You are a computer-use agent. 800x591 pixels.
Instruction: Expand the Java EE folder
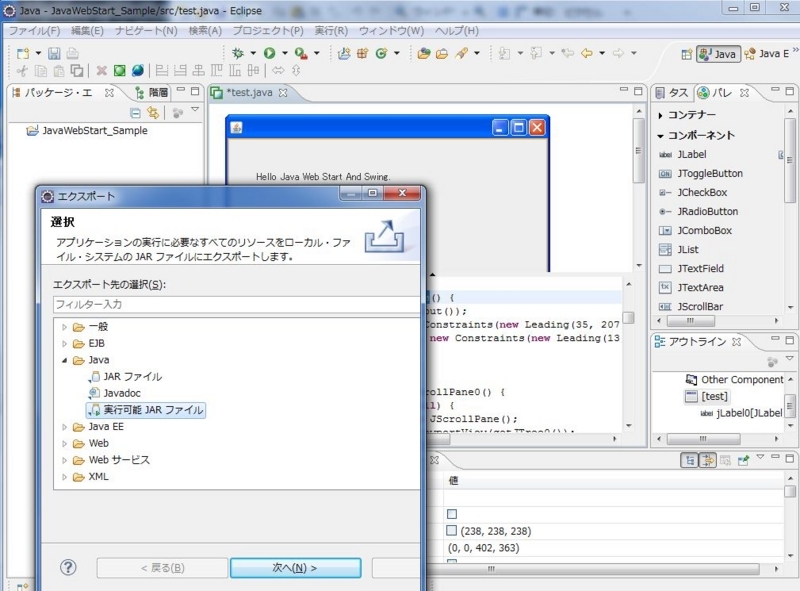point(64,427)
